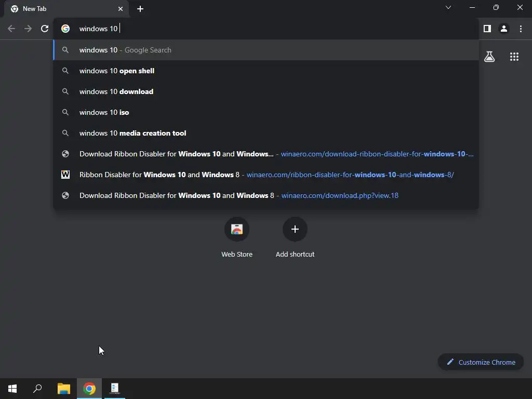
Task: Click the document app taskbar icon
Action: [x=115, y=389]
